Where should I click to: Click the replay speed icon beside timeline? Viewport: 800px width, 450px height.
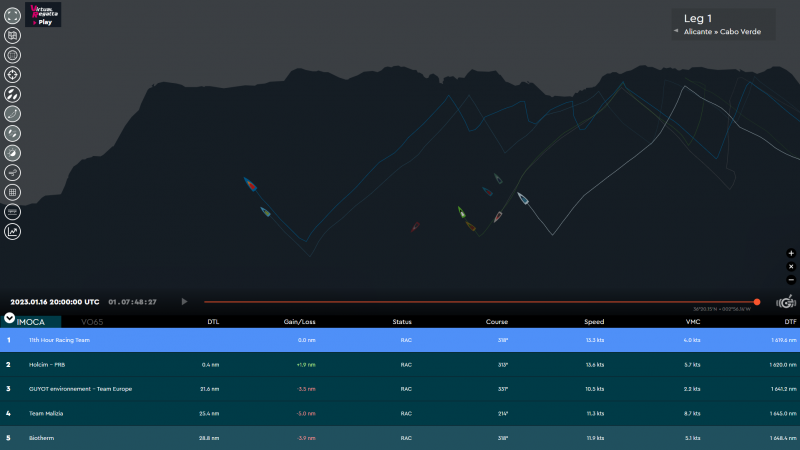pos(786,302)
